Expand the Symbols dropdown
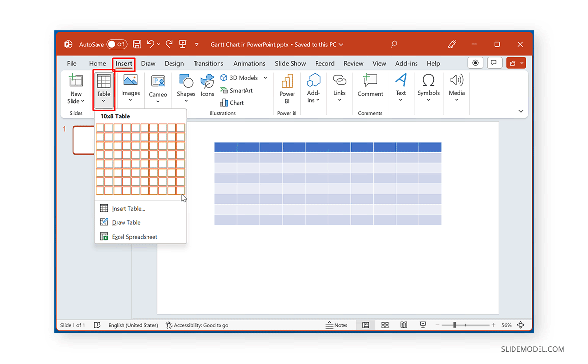The image size is (588, 364). pyautogui.click(x=428, y=100)
